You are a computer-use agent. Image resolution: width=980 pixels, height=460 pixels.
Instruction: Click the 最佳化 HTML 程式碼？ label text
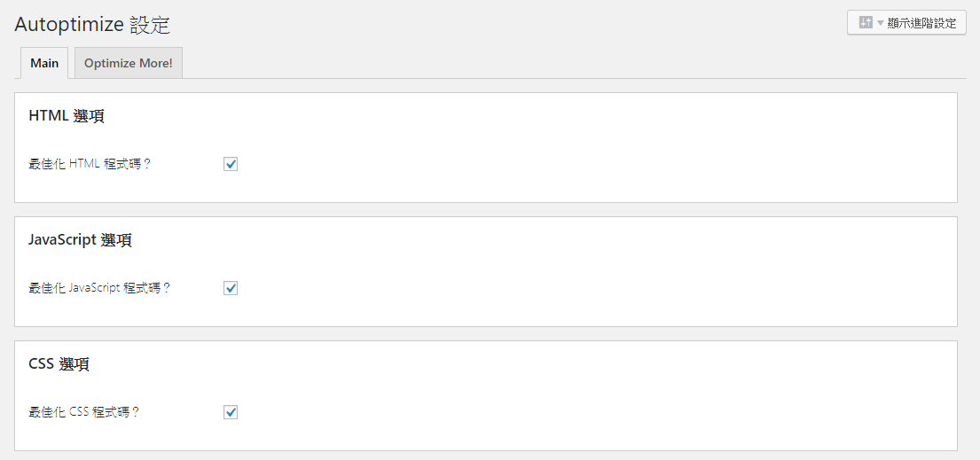90,164
